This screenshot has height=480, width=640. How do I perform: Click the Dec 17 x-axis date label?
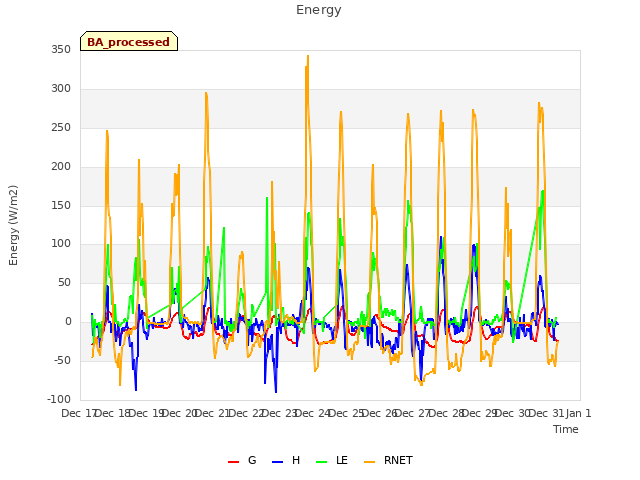[x=78, y=413]
